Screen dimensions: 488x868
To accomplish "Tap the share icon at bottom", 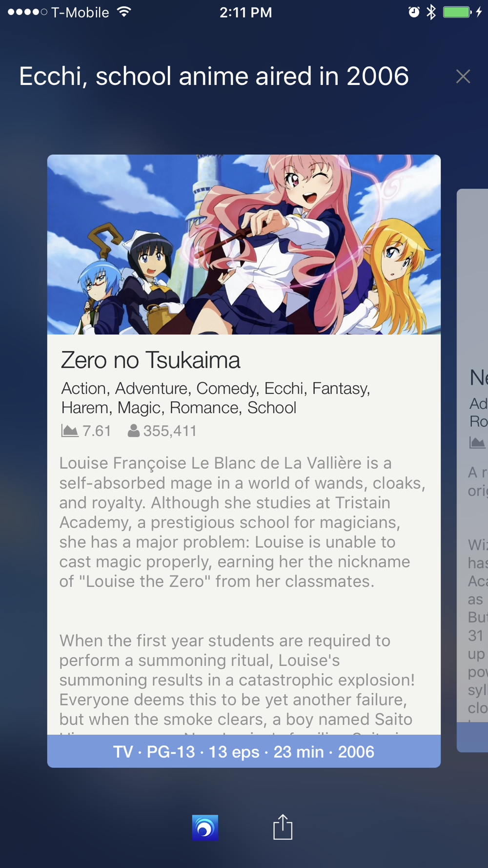I will [283, 827].
